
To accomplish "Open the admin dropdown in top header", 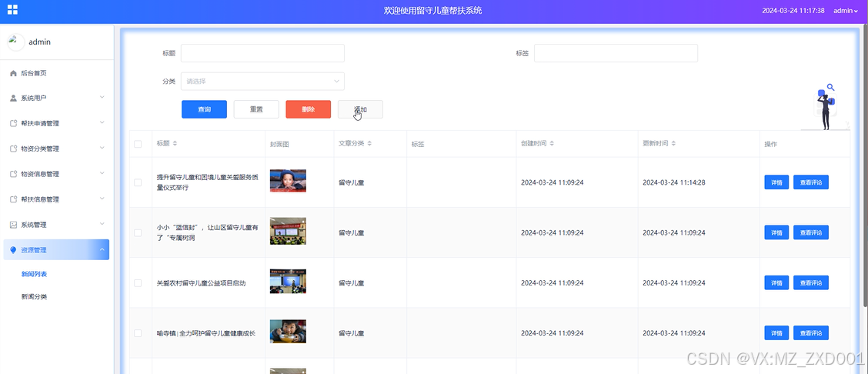I will click(x=846, y=11).
